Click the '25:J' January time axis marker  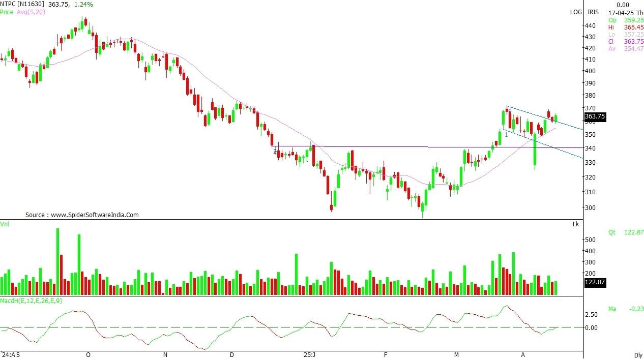click(310, 354)
